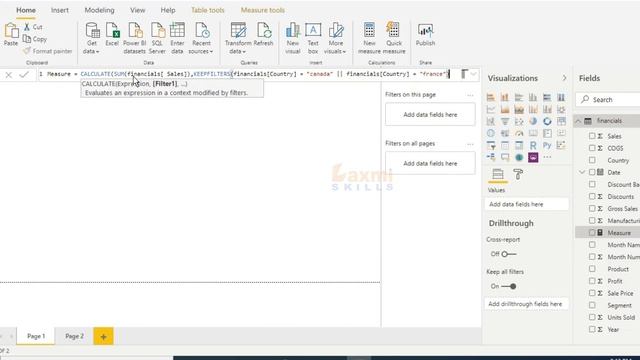Viewport: 640px width, 360px height.
Task: Open Filters on this page options
Action: pyautogui.click(x=470, y=95)
